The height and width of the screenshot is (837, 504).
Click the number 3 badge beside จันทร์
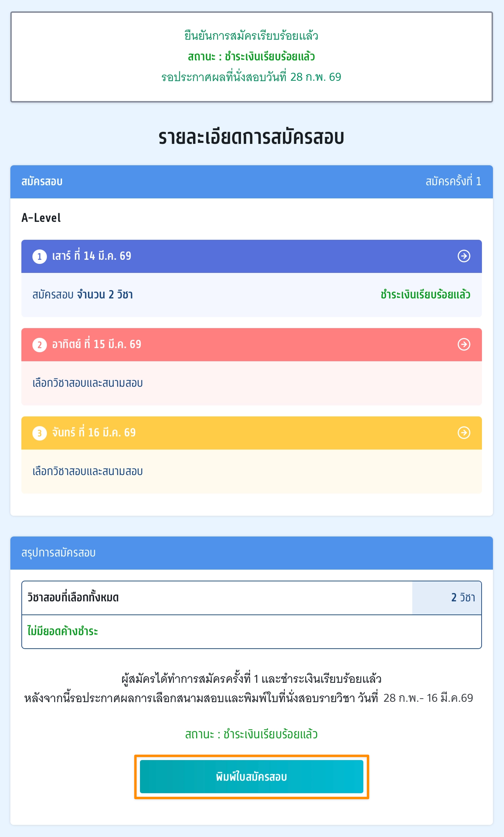pos(40,433)
